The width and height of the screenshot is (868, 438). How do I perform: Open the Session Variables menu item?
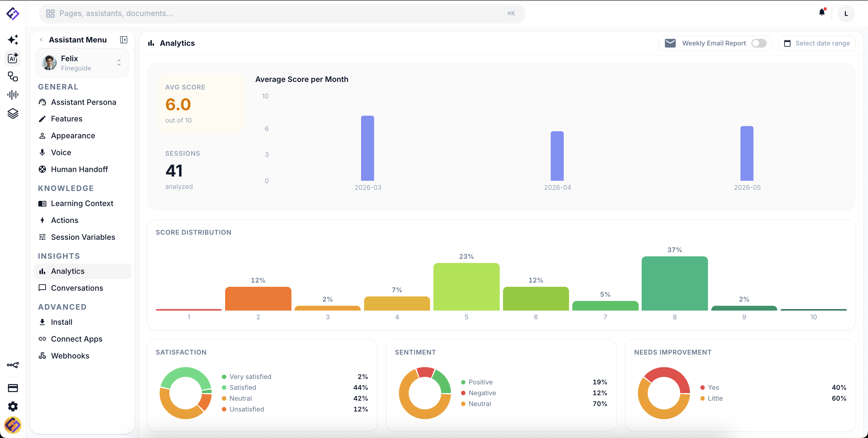click(82, 237)
